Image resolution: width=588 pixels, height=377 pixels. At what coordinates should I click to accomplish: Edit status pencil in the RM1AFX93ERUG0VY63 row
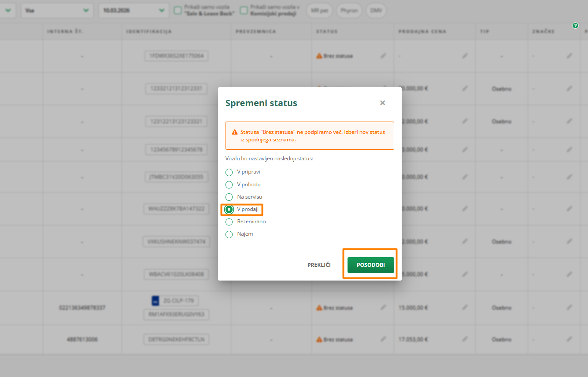tap(383, 308)
